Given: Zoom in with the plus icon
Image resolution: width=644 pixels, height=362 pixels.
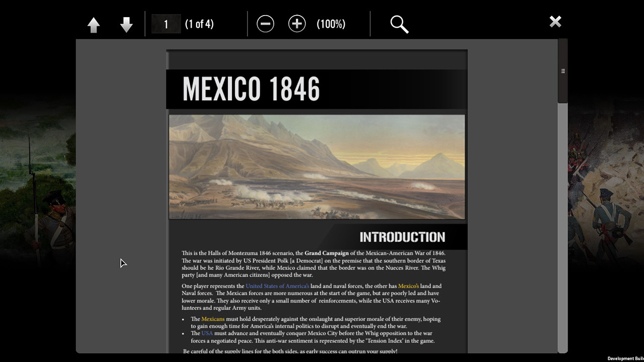Looking at the screenshot, I should point(297,23).
